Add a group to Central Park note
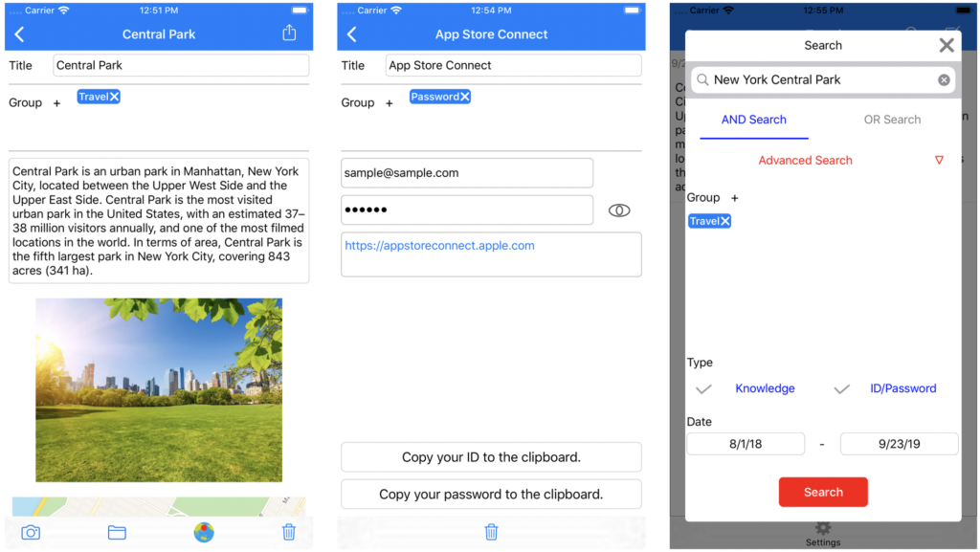The image size is (980, 552). click(x=56, y=103)
